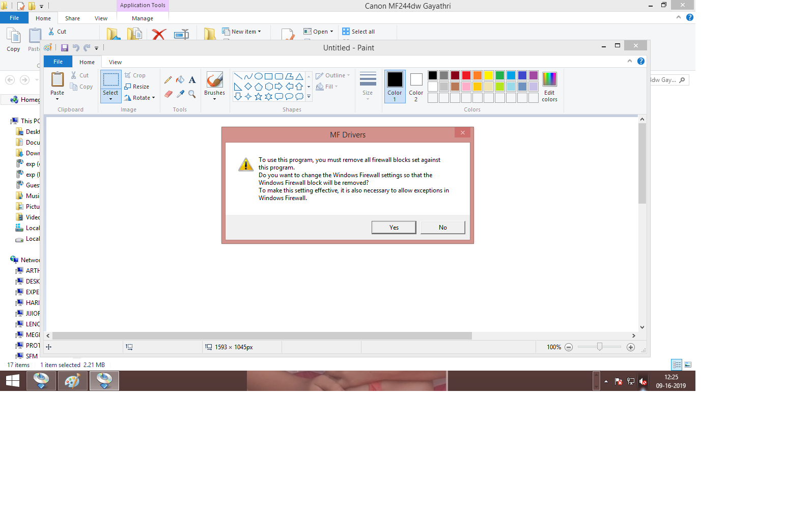Image resolution: width=811 pixels, height=532 pixels.
Task: Select the Color picker eyedropper tool
Action: [180, 94]
